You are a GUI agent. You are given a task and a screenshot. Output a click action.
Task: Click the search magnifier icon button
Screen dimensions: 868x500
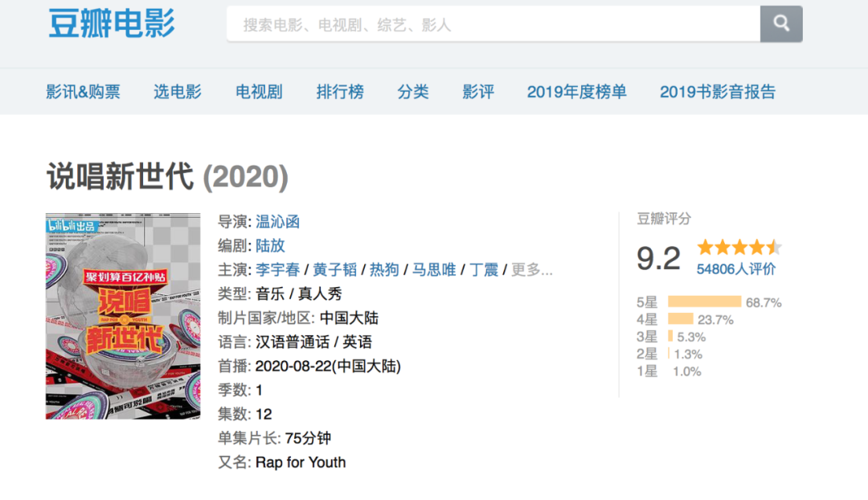tap(781, 24)
